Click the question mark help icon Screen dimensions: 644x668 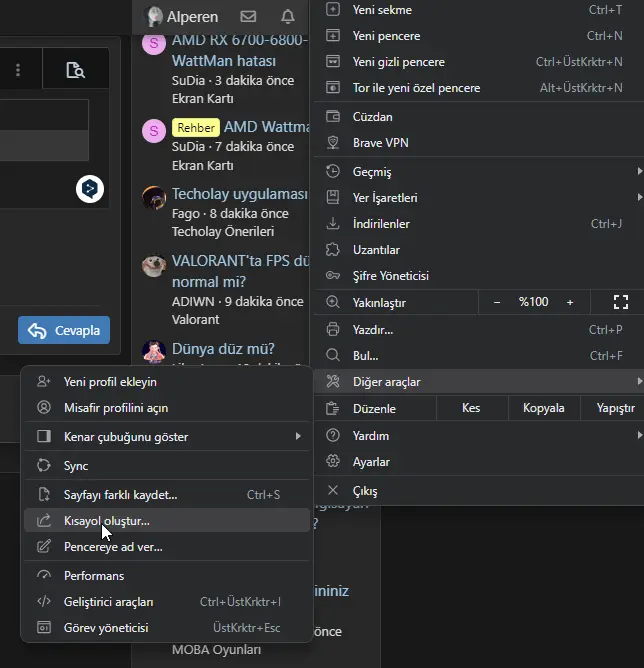333,435
